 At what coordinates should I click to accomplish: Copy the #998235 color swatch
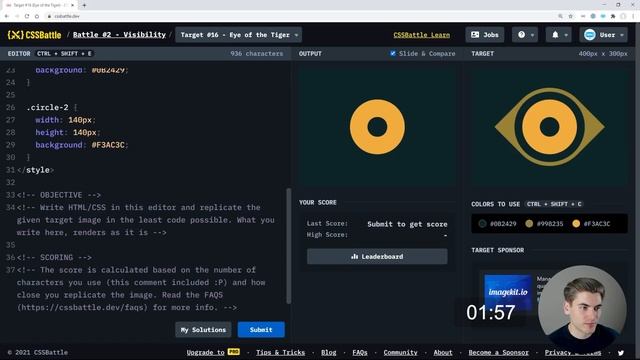pyautogui.click(x=544, y=224)
